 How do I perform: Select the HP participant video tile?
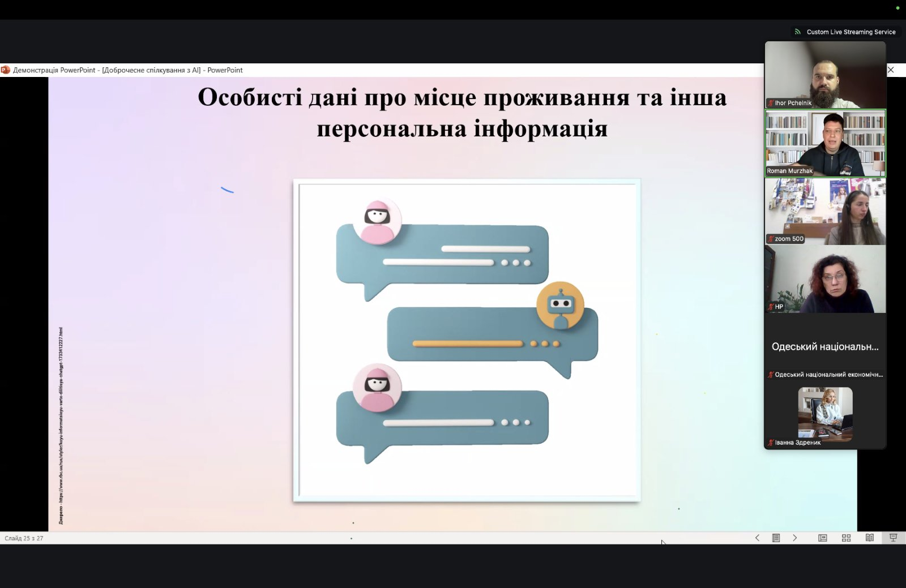(825, 279)
